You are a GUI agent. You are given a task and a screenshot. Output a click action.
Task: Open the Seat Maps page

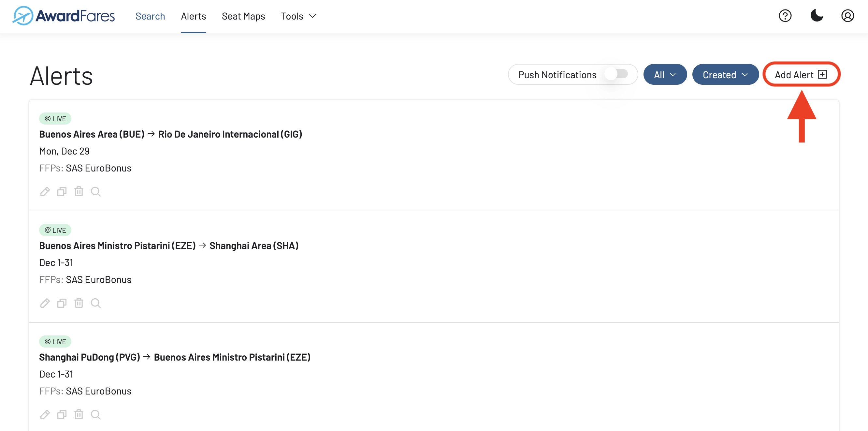click(243, 16)
